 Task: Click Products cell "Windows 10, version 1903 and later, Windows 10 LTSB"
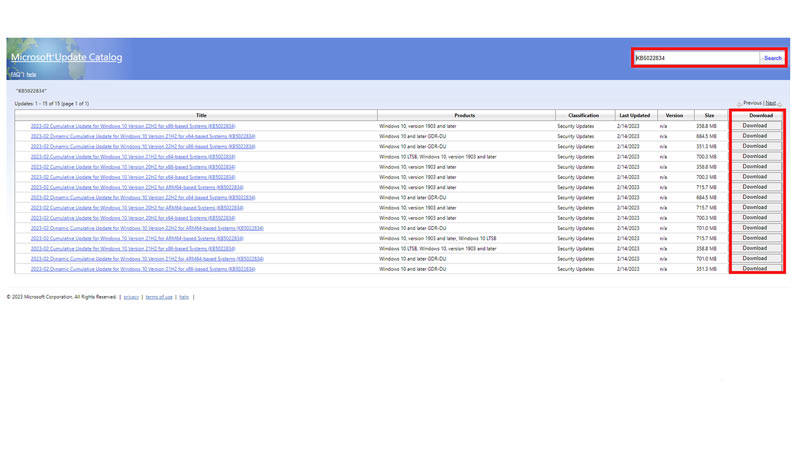437,238
